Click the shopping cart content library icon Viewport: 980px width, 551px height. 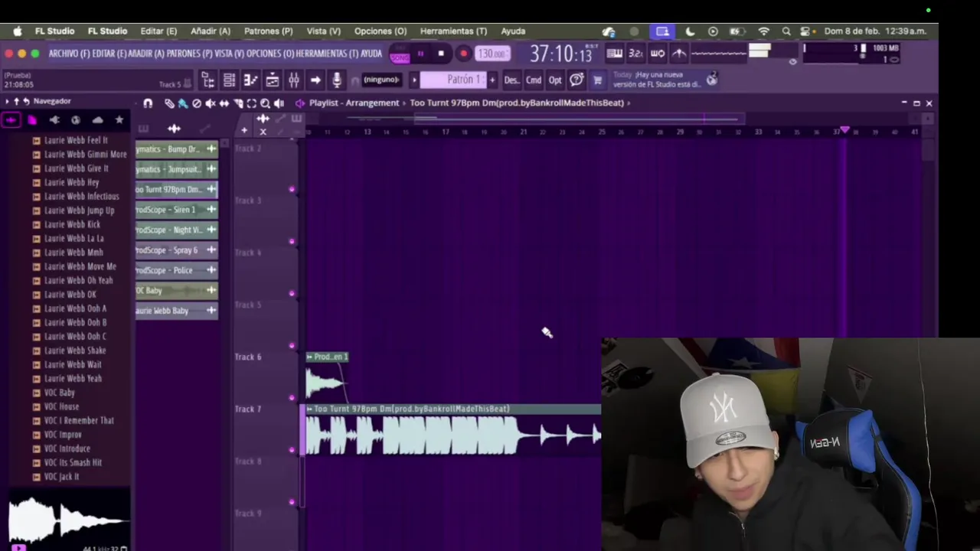click(x=597, y=80)
